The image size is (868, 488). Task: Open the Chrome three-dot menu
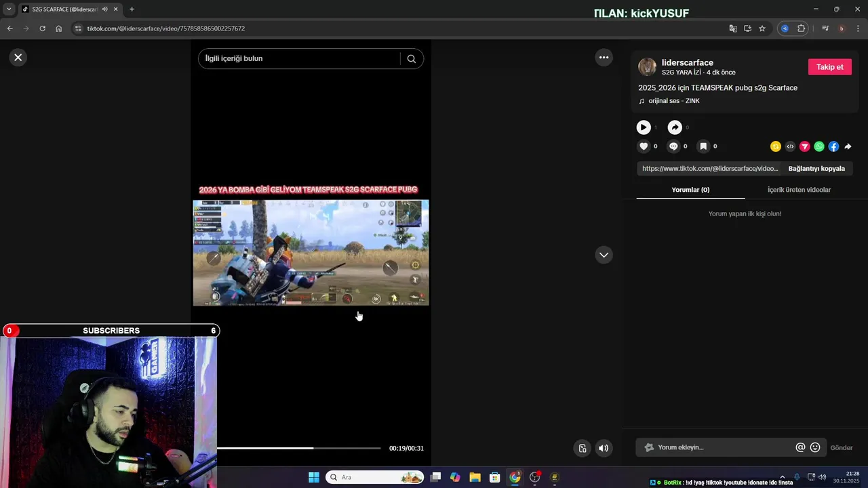tap(859, 28)
